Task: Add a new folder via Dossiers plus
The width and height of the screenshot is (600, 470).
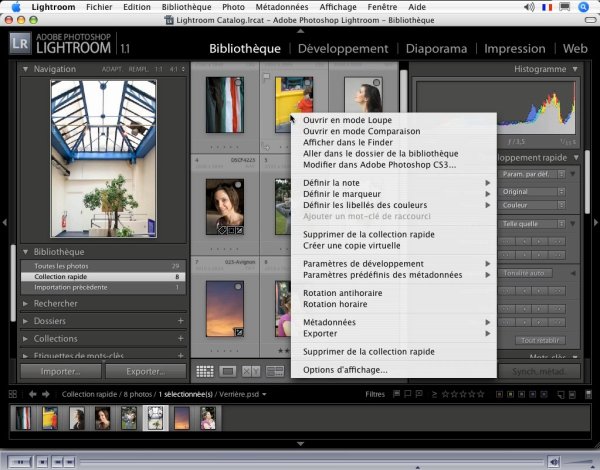Action: click(x=181, y=321)
